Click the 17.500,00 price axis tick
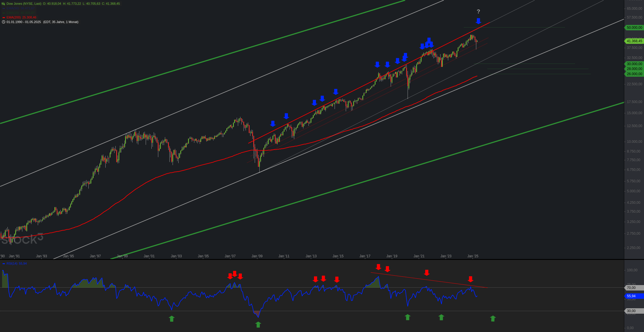Image resolution: width=644 pixels, height=332 pixels. pos(634,102)
